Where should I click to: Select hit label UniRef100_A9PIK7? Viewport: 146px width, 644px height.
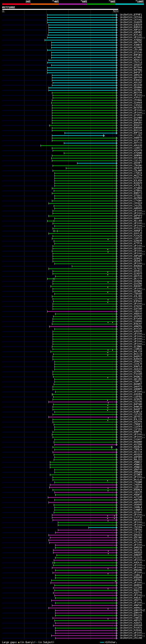[x=131, y=30]
